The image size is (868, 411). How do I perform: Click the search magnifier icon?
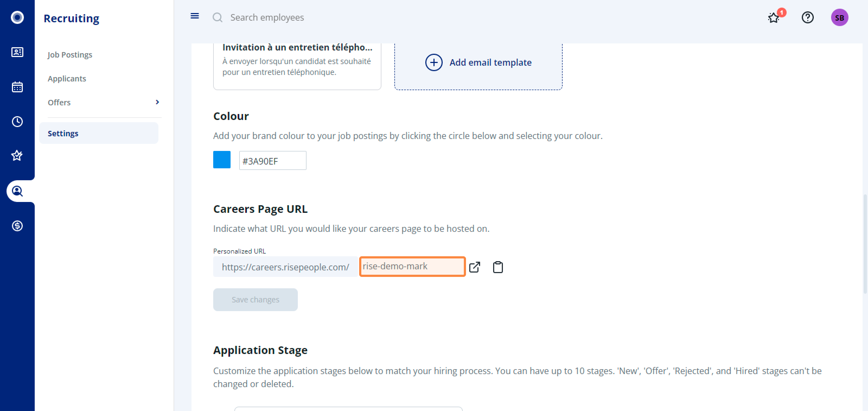click(218, 17)
